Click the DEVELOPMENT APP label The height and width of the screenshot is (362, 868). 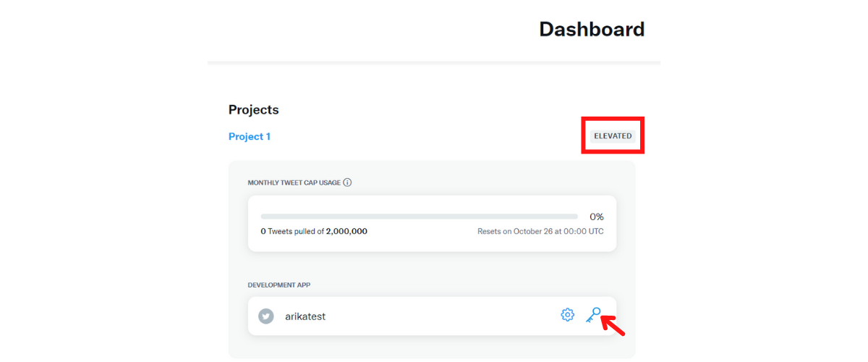[x=279, y=285]
